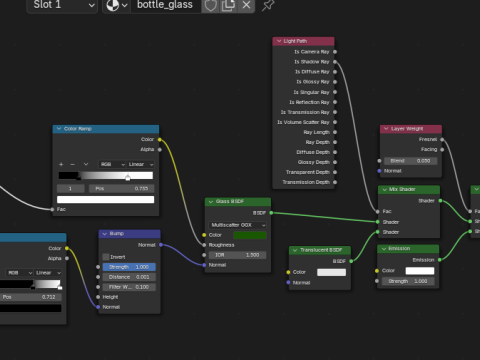Click the Bump Normal output socket
480x360 pixels.
point(161,245)
